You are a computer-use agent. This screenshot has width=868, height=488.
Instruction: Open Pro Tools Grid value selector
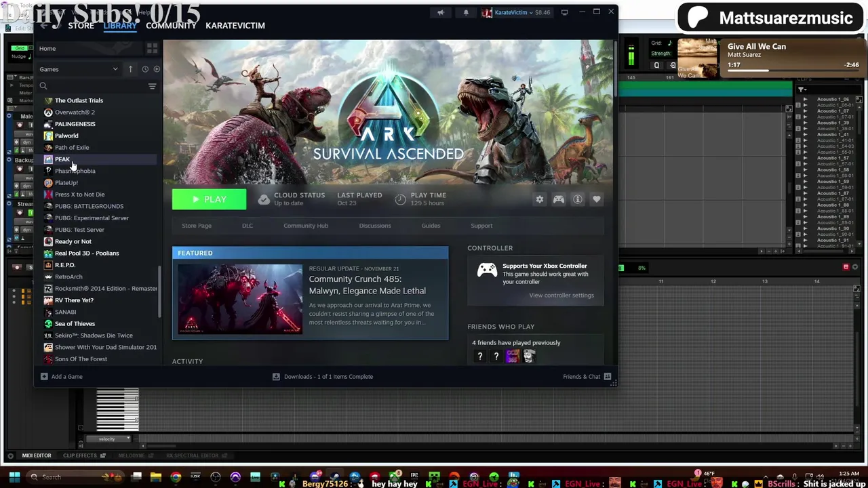671,43
